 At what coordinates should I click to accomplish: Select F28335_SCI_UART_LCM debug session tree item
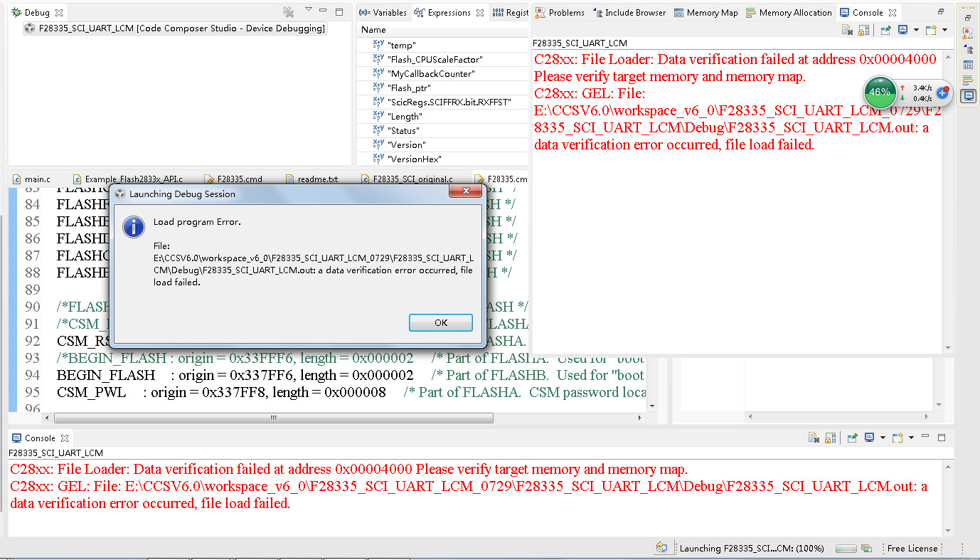(175, 28)
